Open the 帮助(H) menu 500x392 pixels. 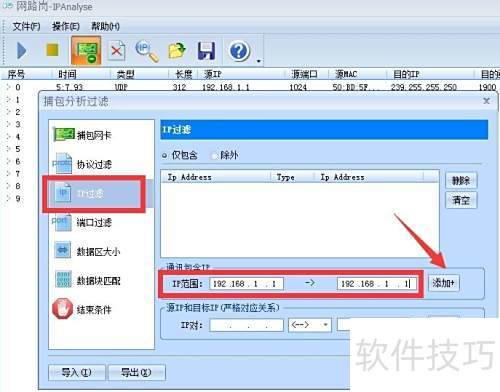pos(106,26)
